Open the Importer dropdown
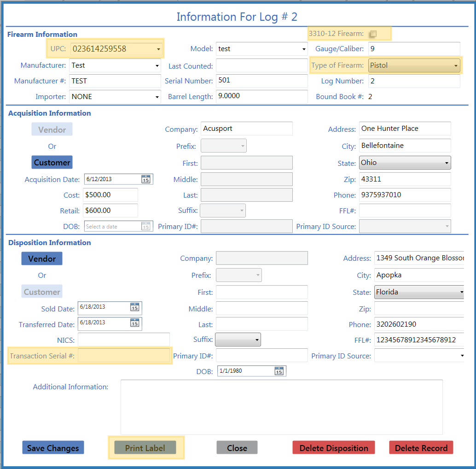 tap(157, 97)
